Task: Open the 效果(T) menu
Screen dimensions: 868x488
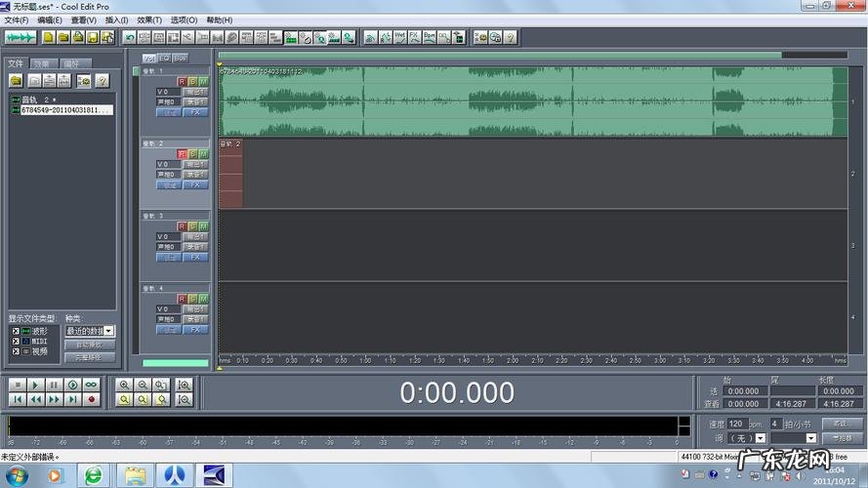Action: click(x=149, y=20)
